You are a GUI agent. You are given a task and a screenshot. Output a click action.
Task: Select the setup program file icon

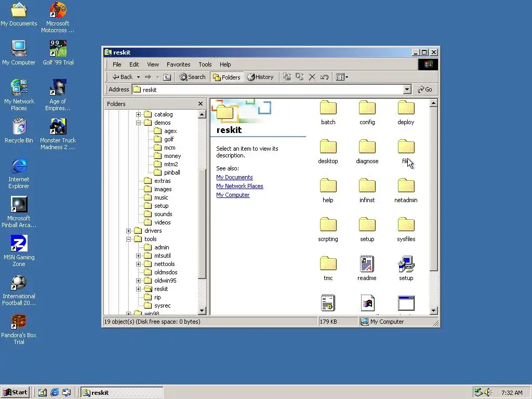coord(406,269)
